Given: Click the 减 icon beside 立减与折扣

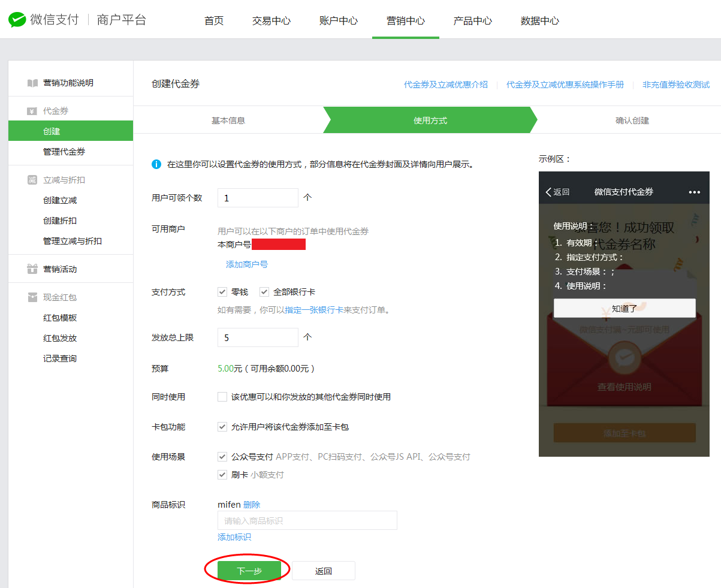Looking at the screenshot, I should [32, 180].
